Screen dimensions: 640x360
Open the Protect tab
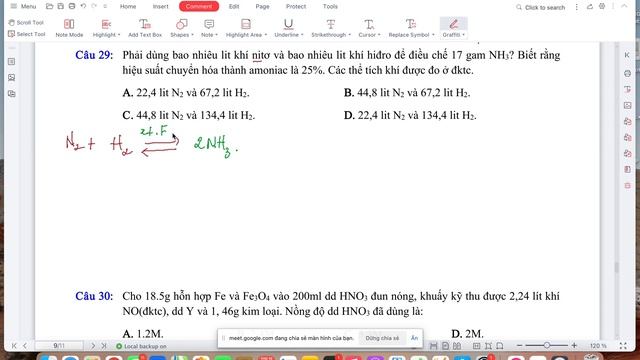[296, 7]
